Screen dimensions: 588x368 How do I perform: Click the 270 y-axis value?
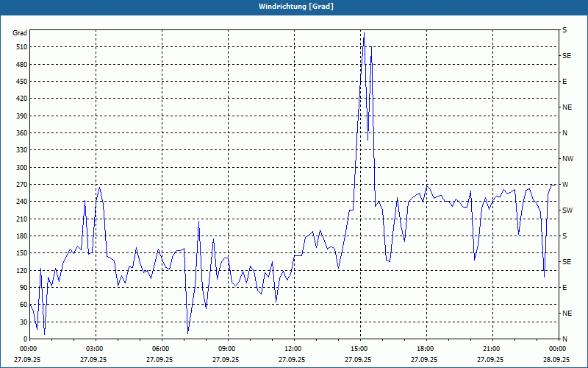tap(21, 185)
